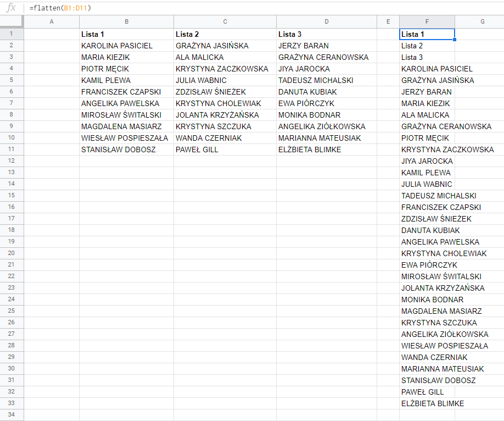Click F15 TADEUSZ MICHALSKI in flattened list

point(427,196)
